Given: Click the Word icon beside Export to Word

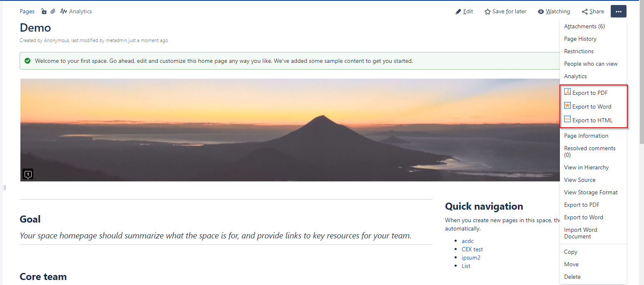Looking at the screenshot, I should click(x=567, y=106).
